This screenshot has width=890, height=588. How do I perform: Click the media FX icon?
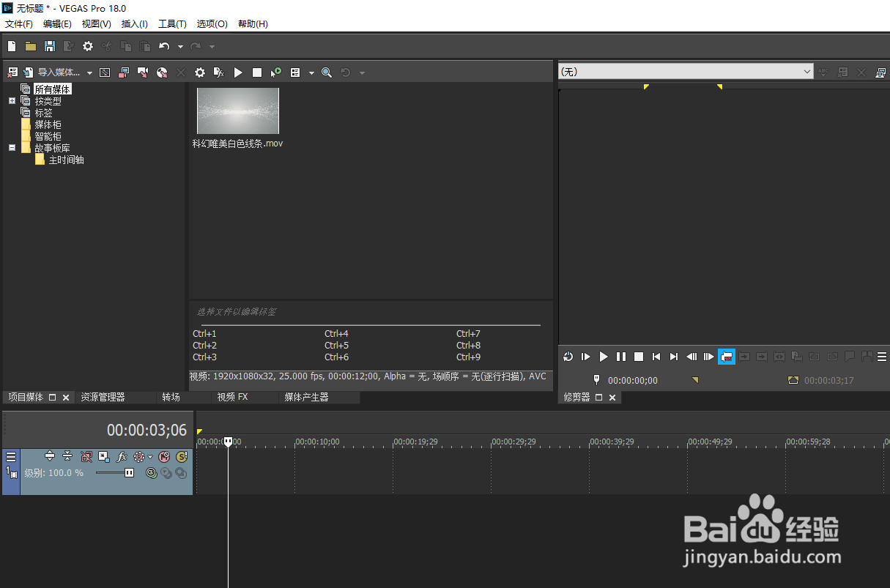[219, 72]
